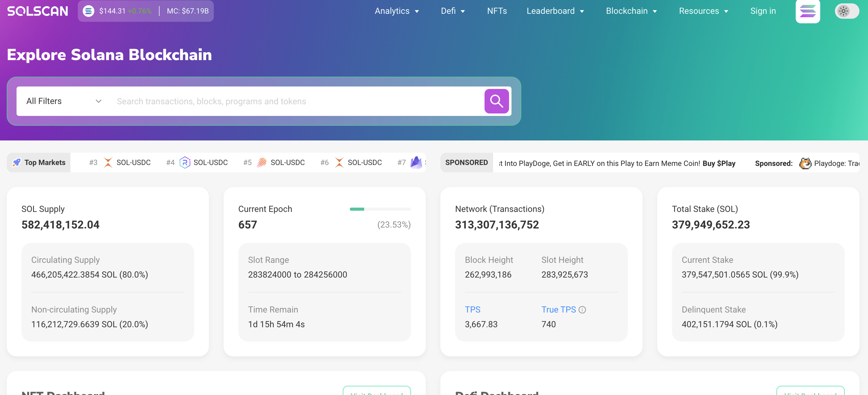Click the Sign in link
The height and width of the screenshot is (395, 868).
pyautogui.click(x=763, y=11)
